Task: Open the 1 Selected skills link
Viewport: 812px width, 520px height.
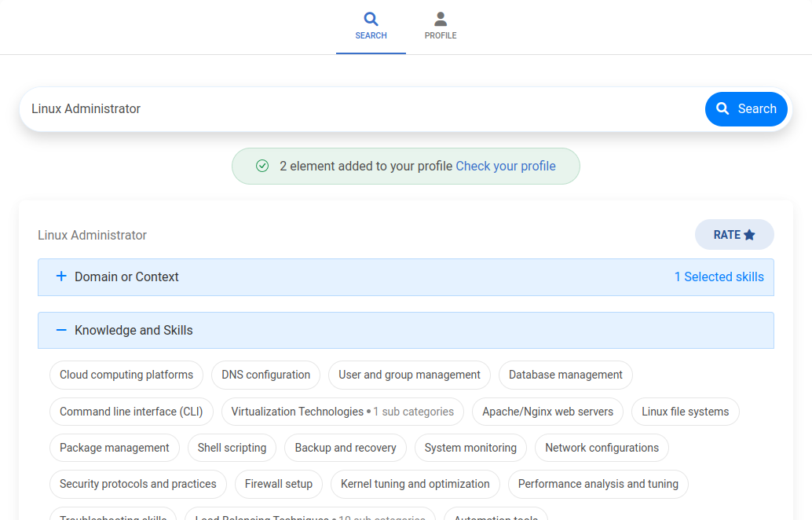Action: [719, 277]
